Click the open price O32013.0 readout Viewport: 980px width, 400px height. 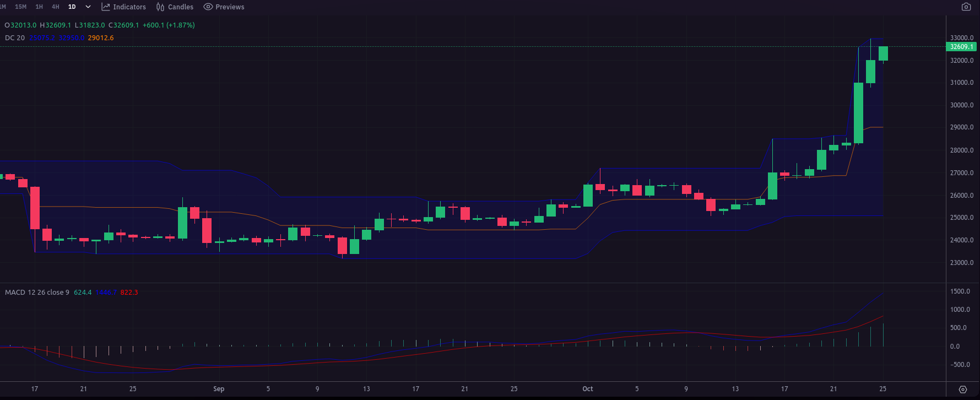pos(20,25)
